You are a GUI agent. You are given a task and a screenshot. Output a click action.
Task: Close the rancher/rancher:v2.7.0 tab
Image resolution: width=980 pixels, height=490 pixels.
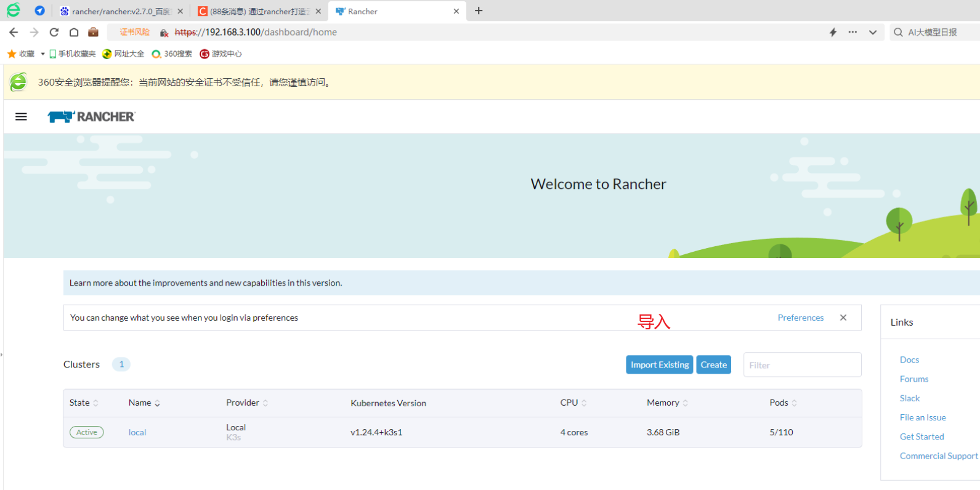click(180, 11)
